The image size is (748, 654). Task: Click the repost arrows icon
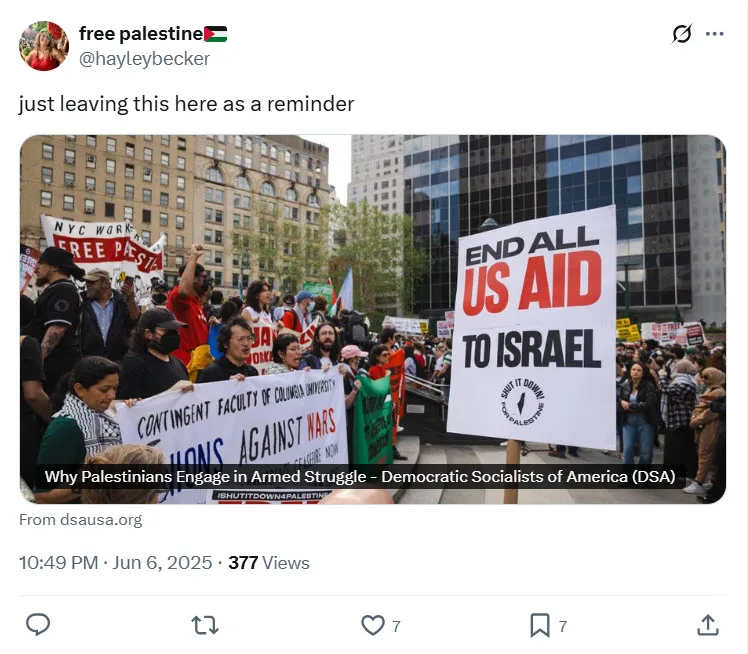205,625
